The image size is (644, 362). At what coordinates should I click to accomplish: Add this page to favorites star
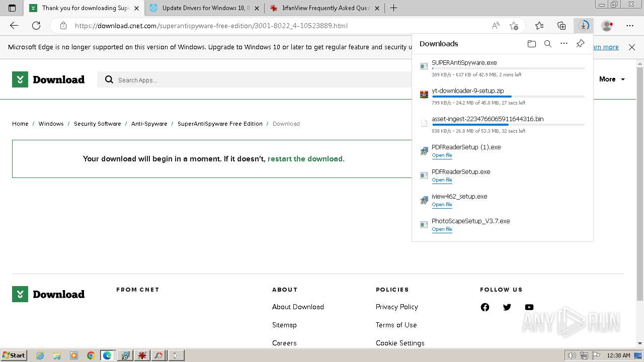[514, 26]
